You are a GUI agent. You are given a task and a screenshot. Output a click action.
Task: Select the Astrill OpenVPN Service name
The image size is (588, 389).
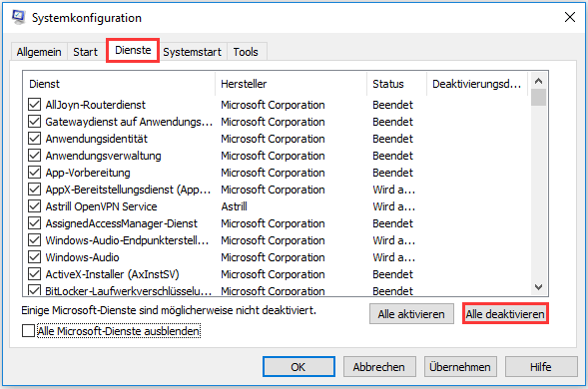[101, 206]
